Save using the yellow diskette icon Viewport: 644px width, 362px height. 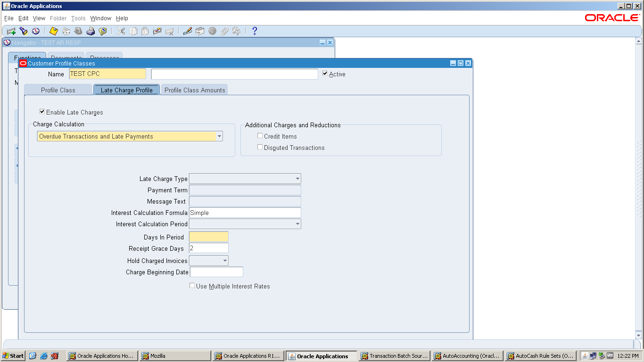click(54, 31)
